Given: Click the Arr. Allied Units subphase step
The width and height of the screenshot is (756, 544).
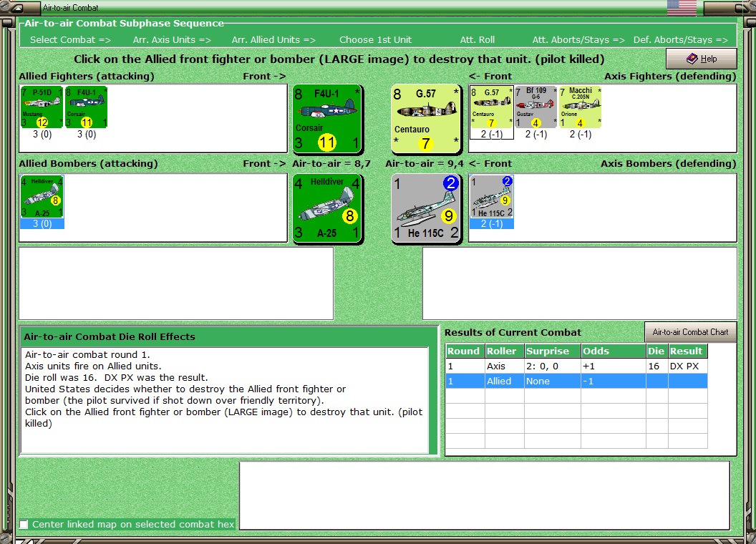Looking at the screenshot, I should (x=273, y=40).
